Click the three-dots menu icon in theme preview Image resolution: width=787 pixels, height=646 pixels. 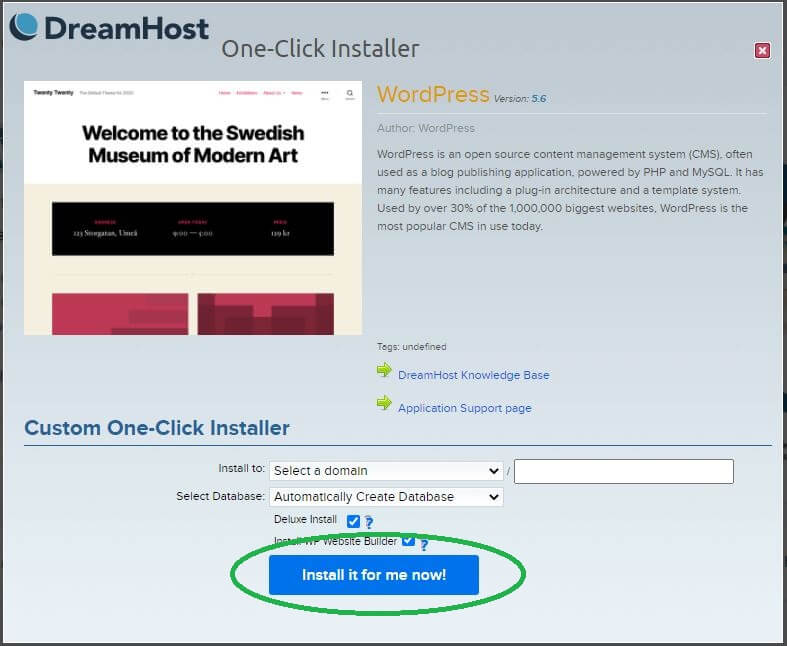pyautogui.click(x=325, y=93)
